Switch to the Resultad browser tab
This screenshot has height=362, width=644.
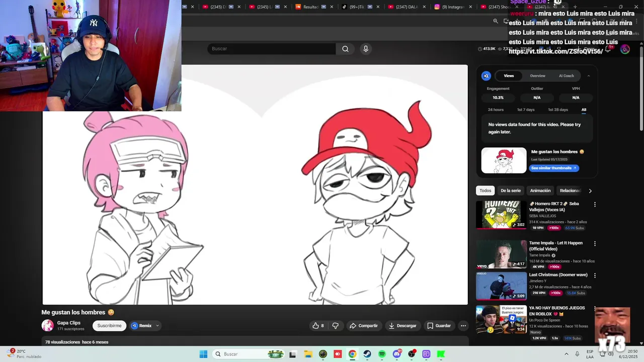coord(313,7)
